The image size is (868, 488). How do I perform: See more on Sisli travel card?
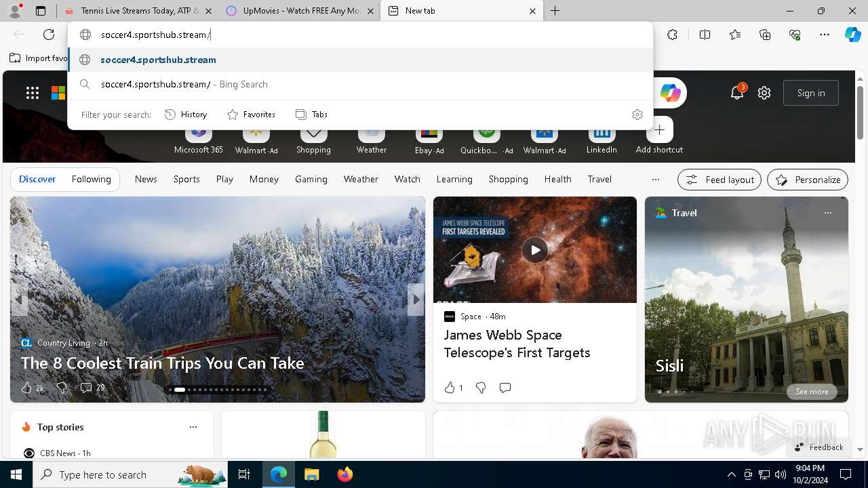pos(812,392)
